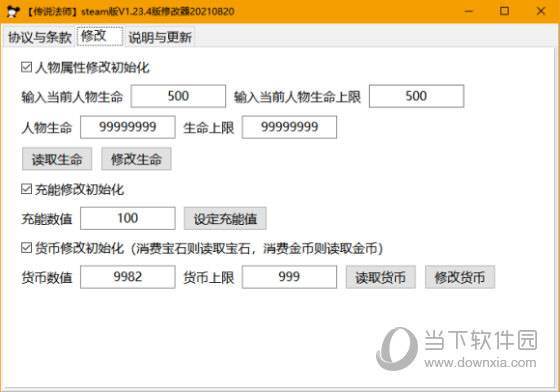Close the trainer window

pos(541,11)
